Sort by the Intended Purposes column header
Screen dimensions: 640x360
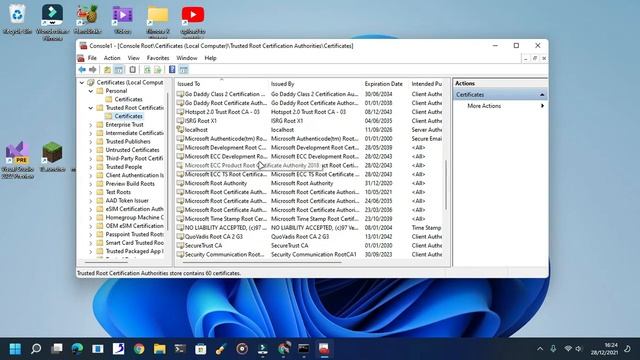[427, 84]
